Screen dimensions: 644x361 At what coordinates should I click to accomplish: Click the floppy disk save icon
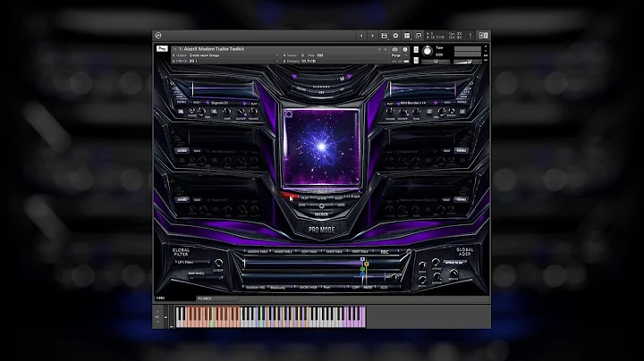[384, 36]
